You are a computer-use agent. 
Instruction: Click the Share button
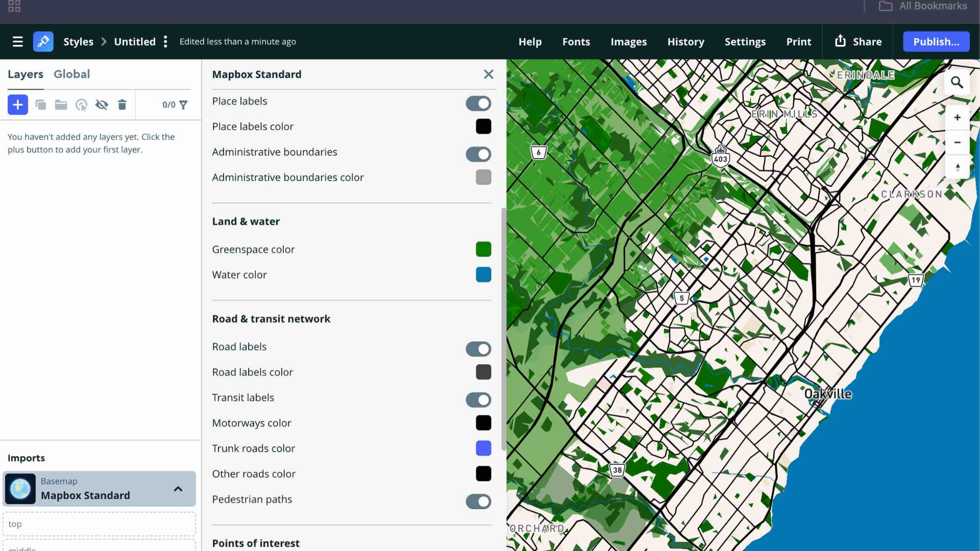(x=858, y=41)
